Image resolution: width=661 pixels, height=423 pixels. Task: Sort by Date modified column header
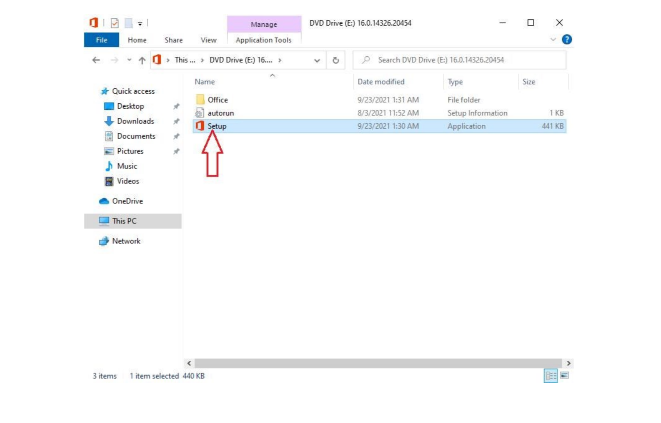coord(381,82)
